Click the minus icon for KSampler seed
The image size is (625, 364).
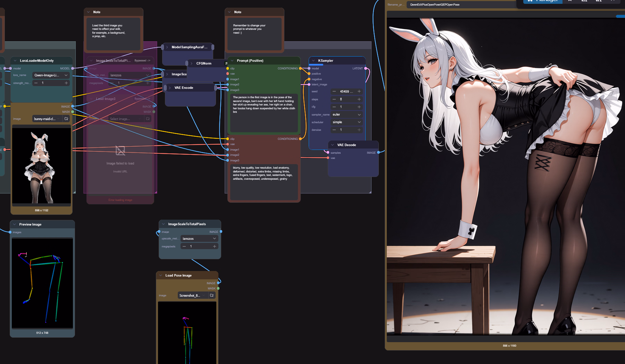pyautogui.click(x=334, y=92)
